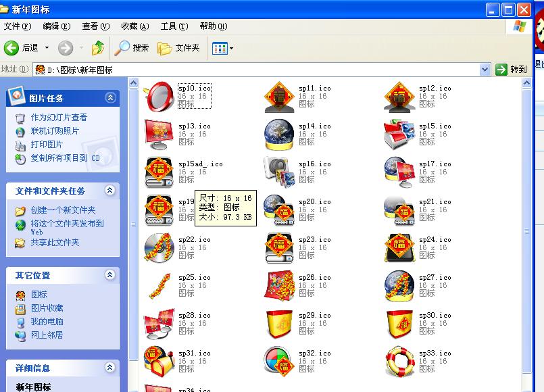Viewport: 544px width, 392px height.
Task: Select the sp27.ico globe with firecrackers icon
Action: coord(399,285)
